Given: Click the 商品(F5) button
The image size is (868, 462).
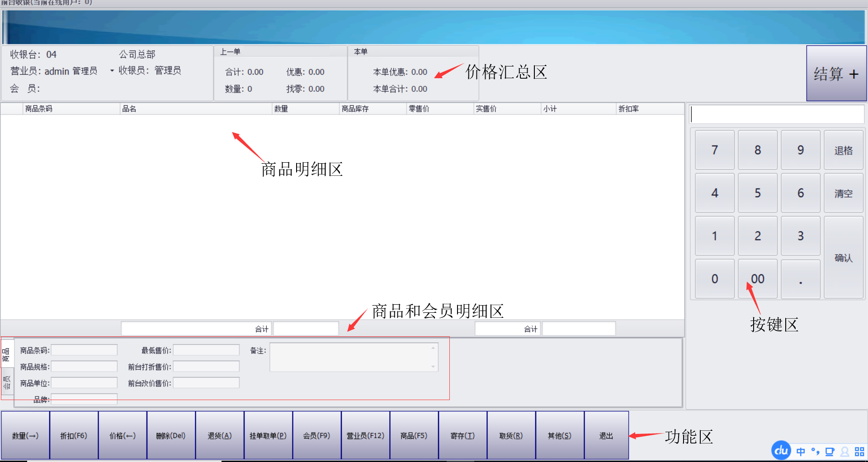Looking at the screenshot, I should 414,435.
